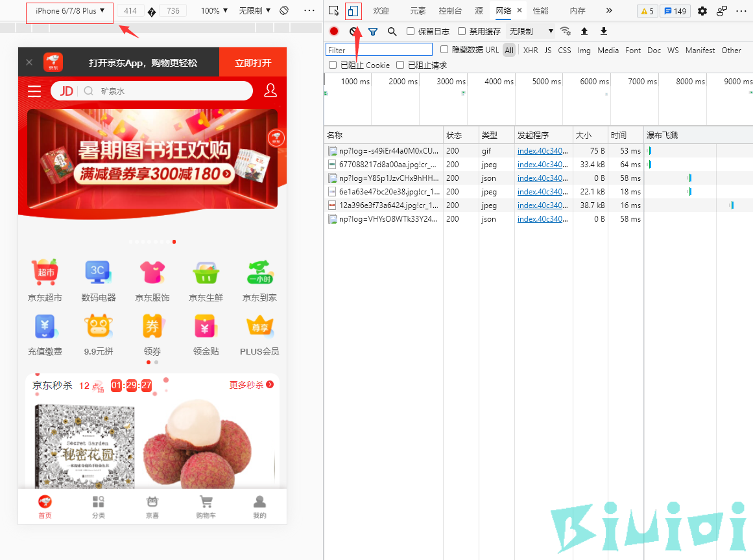Click the feedback people icon in DevTools
The width and height of the screenshot is (753, 560).
722,10
